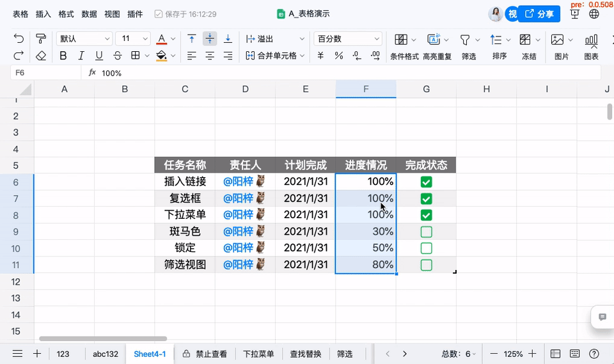Open the 插入 menu
The height and width of the screenshot is (364, 614).
(x=43, y=13)
